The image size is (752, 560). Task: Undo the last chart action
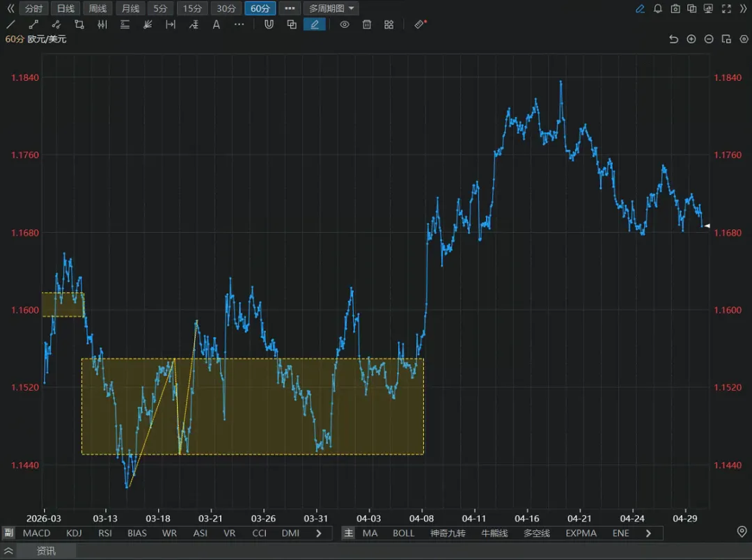pos(674,39)
